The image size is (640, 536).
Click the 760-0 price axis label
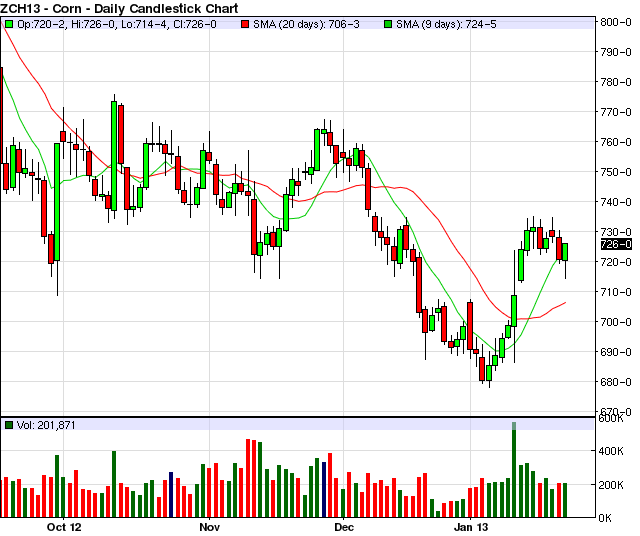(x=616, y=142)
